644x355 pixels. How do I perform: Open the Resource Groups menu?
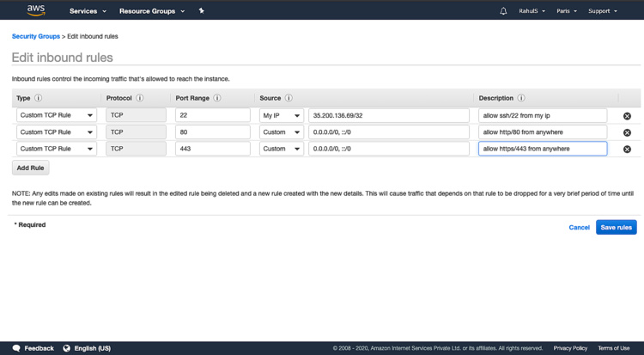click(152, 11)
